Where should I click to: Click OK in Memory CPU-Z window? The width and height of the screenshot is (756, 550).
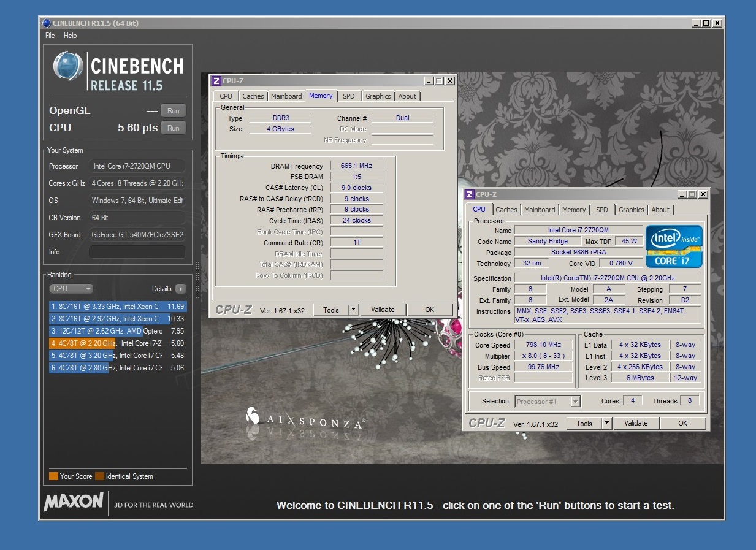pos(430,310)
